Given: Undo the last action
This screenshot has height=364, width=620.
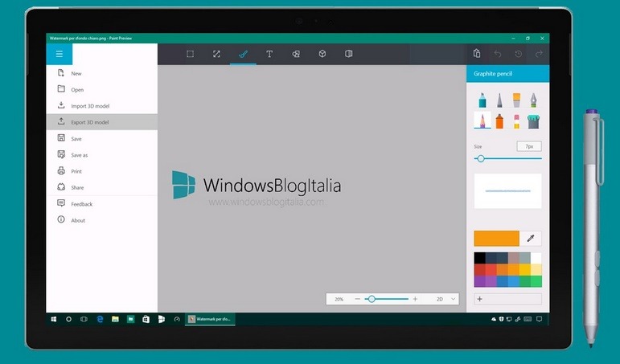Looking at the screenshot, I should [498, 54].
